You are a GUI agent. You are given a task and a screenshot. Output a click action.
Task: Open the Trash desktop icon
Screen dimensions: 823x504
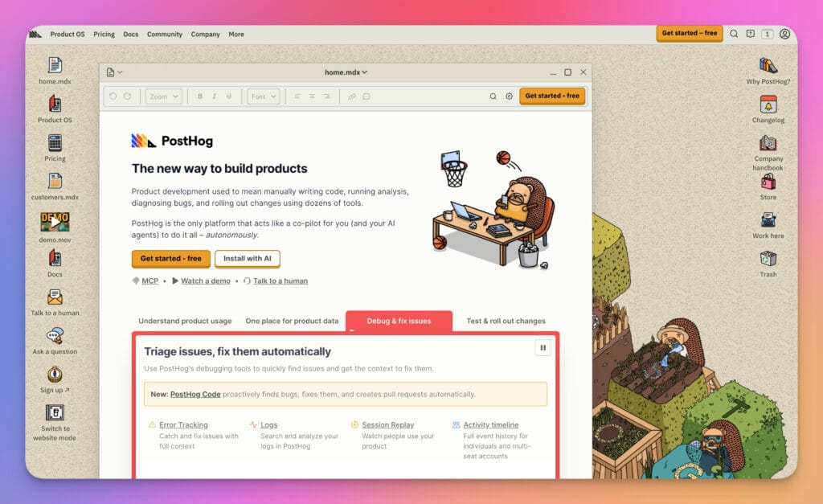tap(768, 258)
